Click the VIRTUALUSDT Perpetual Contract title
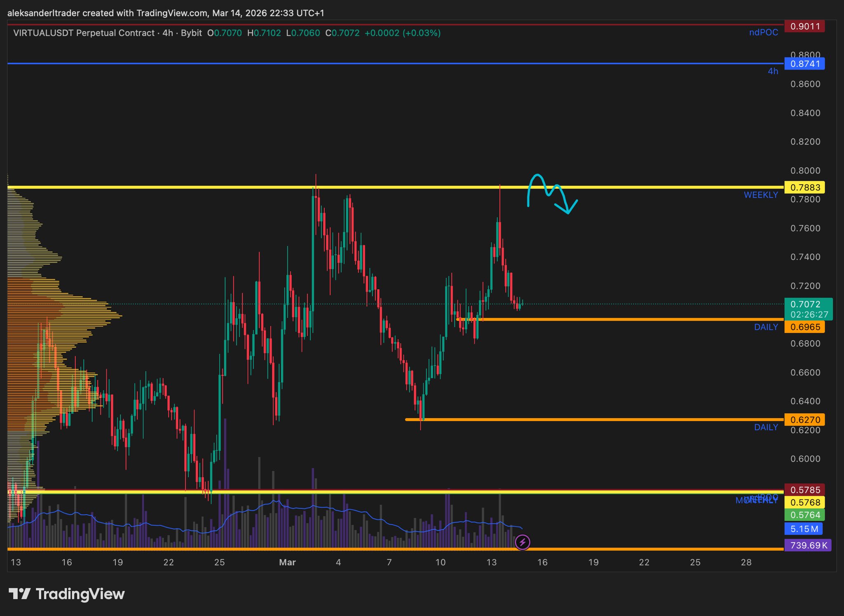The width and height of the screenshot is (844, 616). 84,33
